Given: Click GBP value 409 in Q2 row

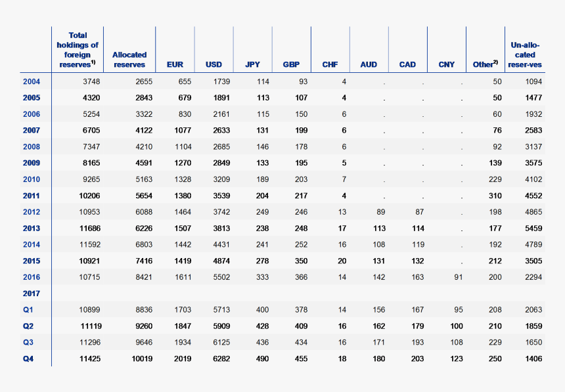Looking at the screenshot, I should coord(302,326).
